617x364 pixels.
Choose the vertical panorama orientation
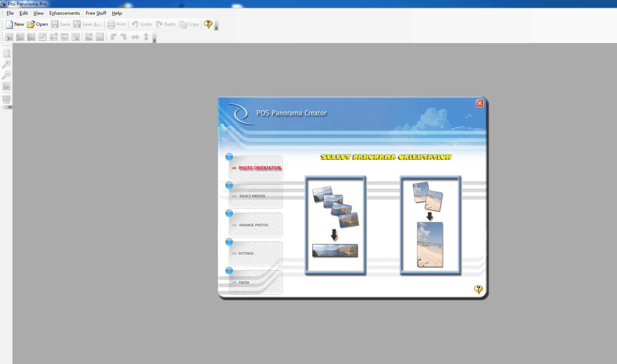[430, 225]
